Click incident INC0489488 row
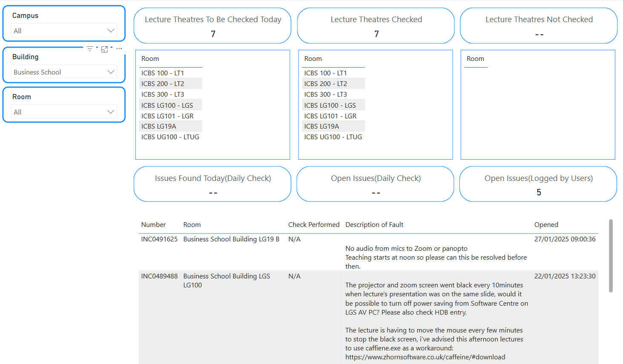Screen dimensions: 623x364 pyautogui.click(x=159, y=276)
